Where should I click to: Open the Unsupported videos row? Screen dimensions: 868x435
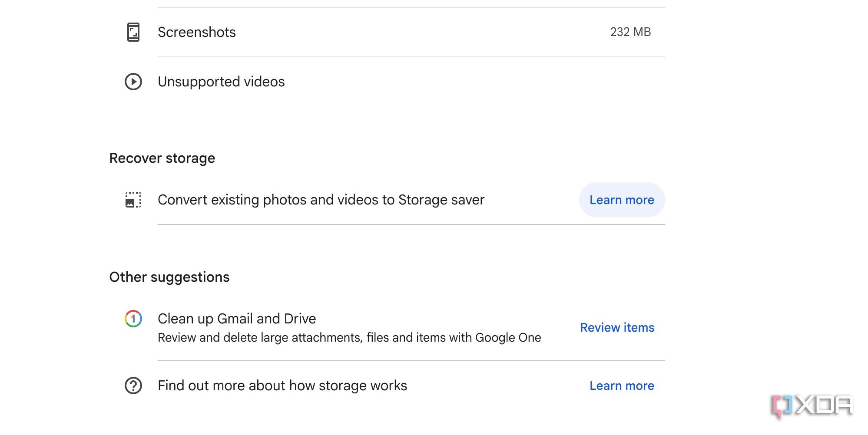pos(387,82)
